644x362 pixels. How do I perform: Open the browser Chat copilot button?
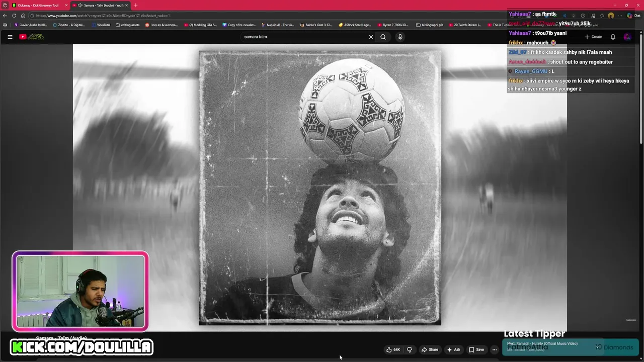pyautogui.click(x=633, y=16)
